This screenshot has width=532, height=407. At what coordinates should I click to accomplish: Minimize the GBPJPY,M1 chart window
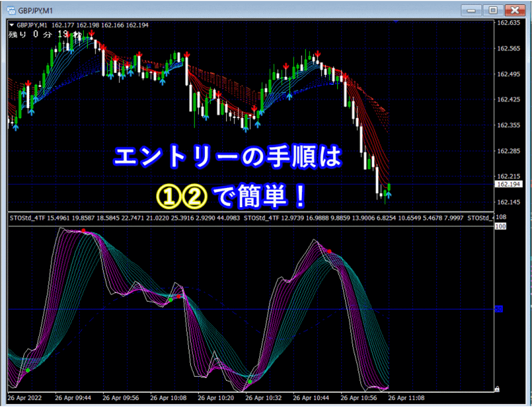pos(472,10)
